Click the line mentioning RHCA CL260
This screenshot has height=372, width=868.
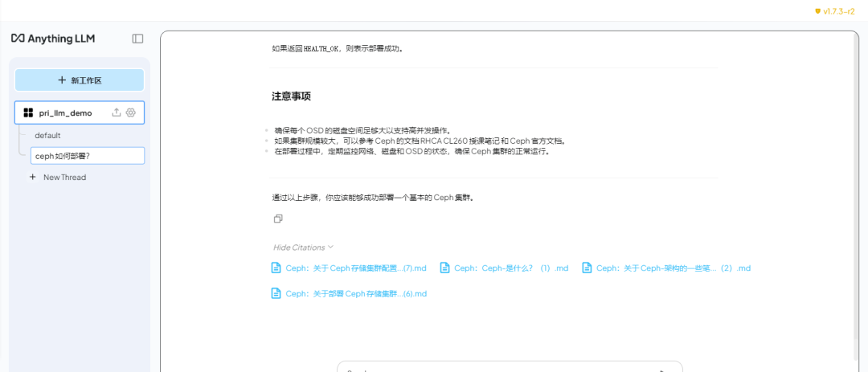click(x=420, y=141)
